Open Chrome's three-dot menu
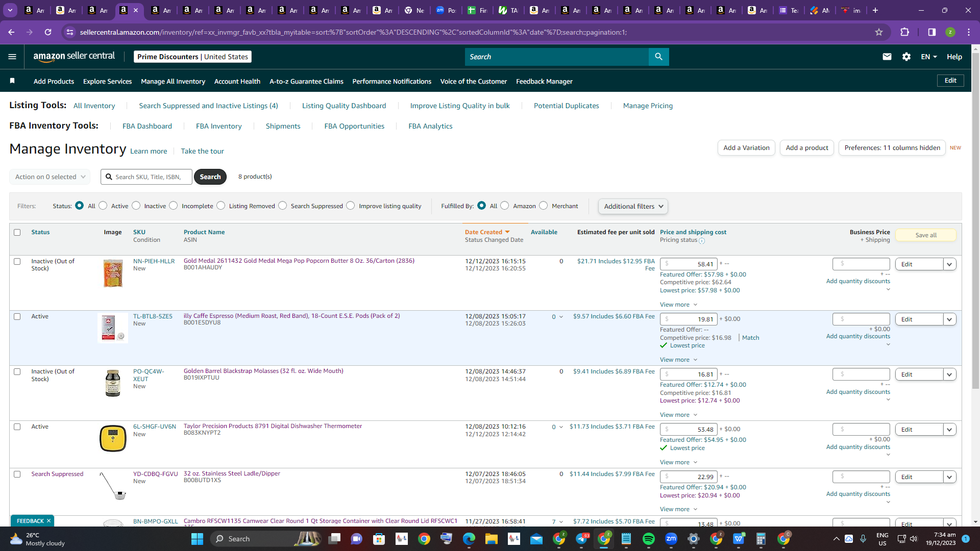The width and height of the screenshot is (980, 551). click(969, 32)
